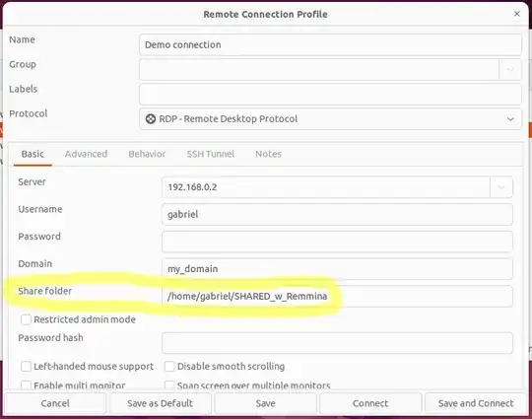Toggle Left-handed mouse support

(x=26, y=367)
